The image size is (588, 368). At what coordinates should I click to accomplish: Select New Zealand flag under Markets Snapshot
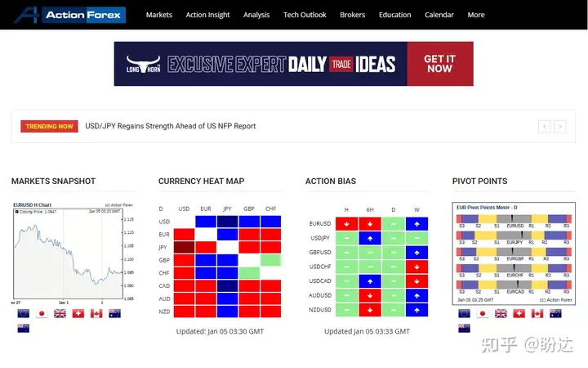tap(23, 329)
